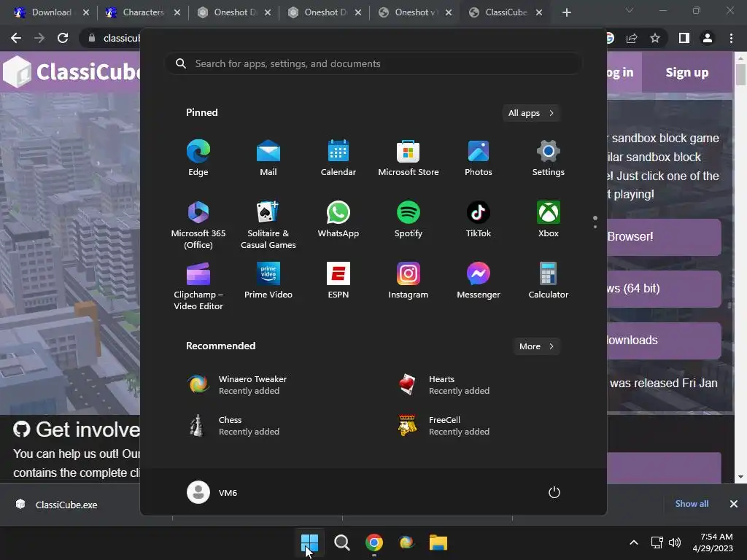Open Chrome profile menu
The height and width of the screenshot is (560, 747).
(708, 38)
